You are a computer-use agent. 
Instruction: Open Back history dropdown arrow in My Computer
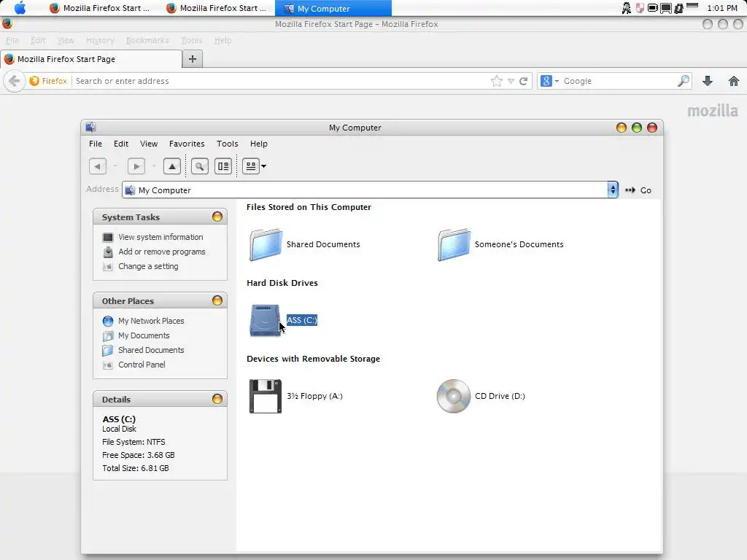pyautogui.click(x=115, y=166)
